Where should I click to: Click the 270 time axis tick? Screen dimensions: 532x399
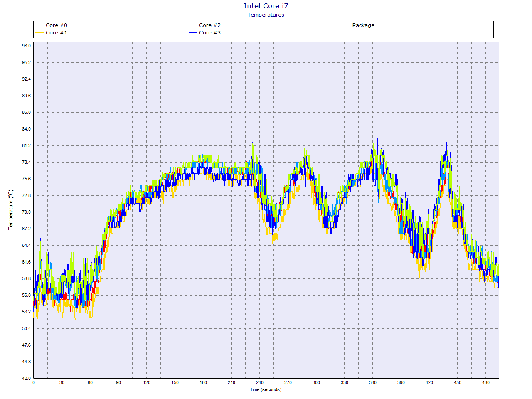[x=288, y=382]
